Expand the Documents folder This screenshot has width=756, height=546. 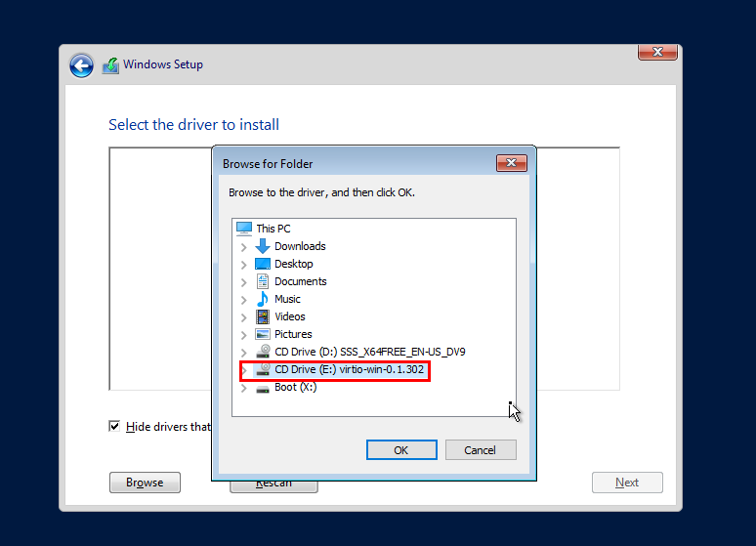(244, 282)
